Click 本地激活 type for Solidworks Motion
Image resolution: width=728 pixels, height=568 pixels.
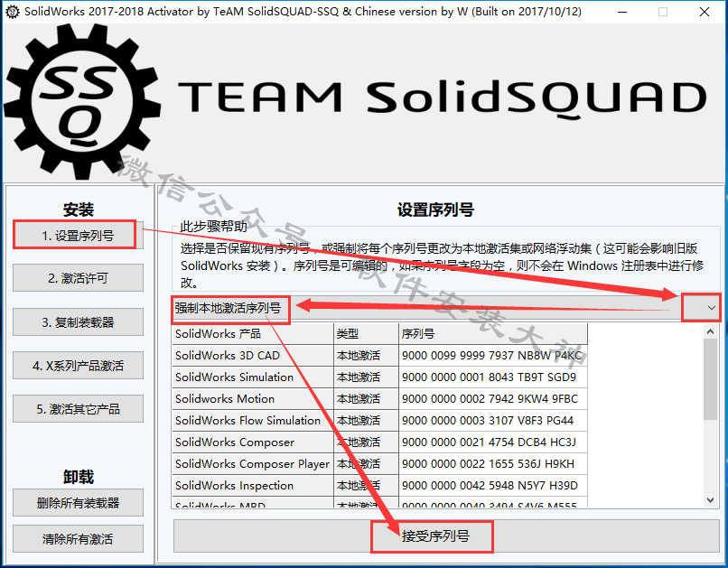[x=367, y=398]
